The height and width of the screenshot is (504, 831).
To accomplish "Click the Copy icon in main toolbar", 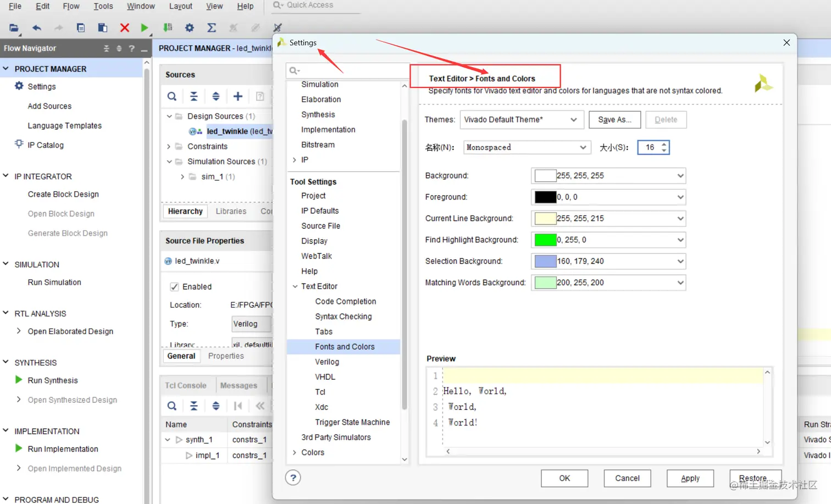I will [80, 27].
